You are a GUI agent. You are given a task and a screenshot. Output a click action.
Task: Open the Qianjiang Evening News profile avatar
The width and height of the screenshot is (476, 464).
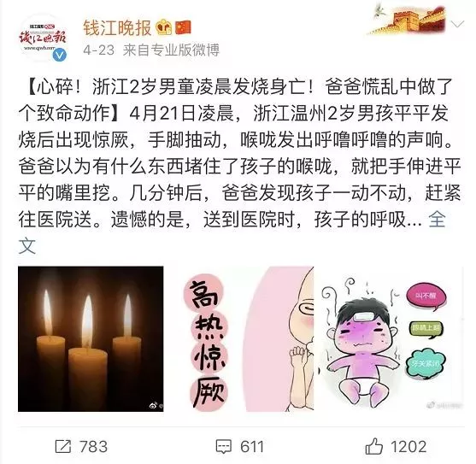42,38
